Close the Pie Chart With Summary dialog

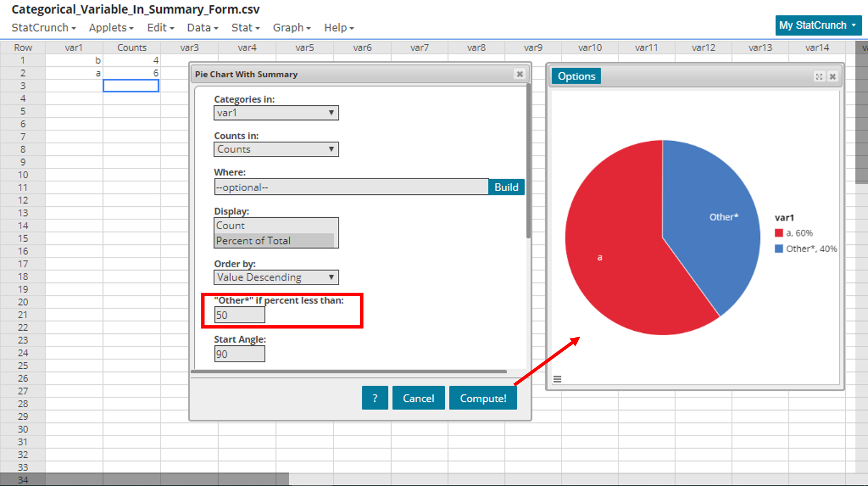click(x=520, y=74)
